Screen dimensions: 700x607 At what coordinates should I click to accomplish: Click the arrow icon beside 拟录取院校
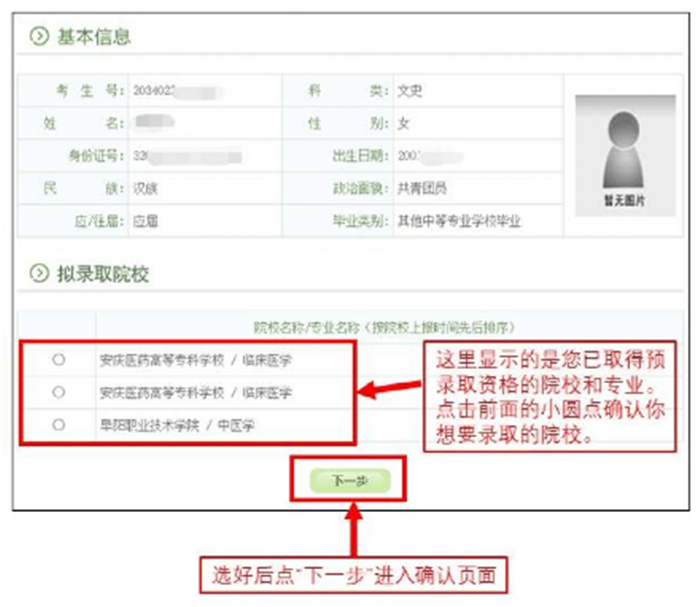(x=39, y=274)
